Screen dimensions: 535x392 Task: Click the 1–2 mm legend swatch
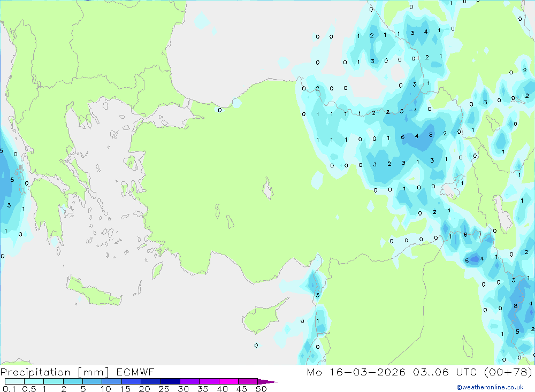53,381
